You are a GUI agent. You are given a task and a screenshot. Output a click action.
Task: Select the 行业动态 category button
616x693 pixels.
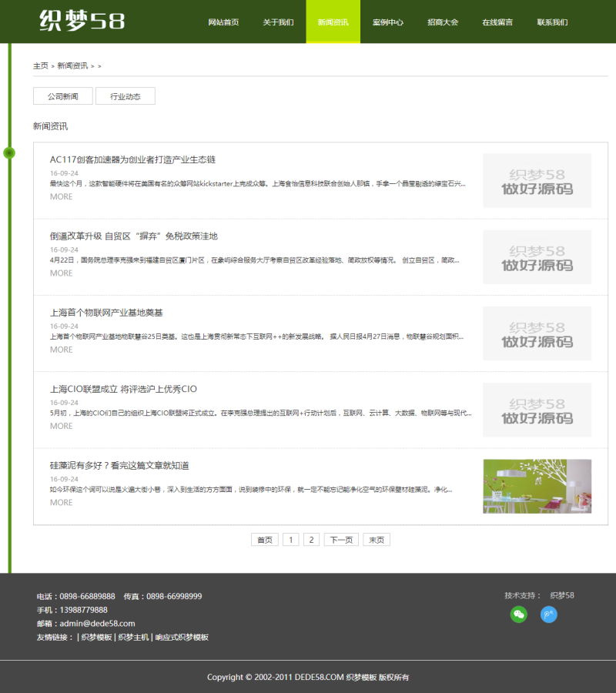[x=126, y=96]
